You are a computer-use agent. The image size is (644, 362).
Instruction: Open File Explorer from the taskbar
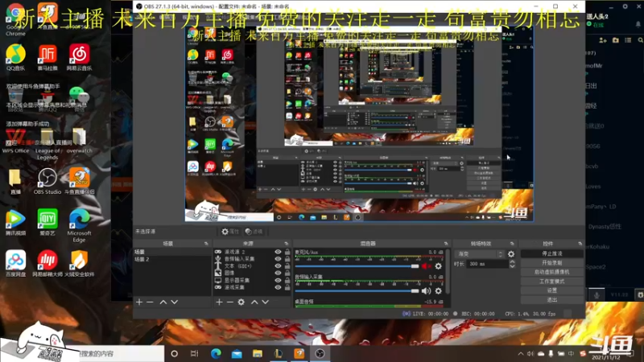pos(258,353)
